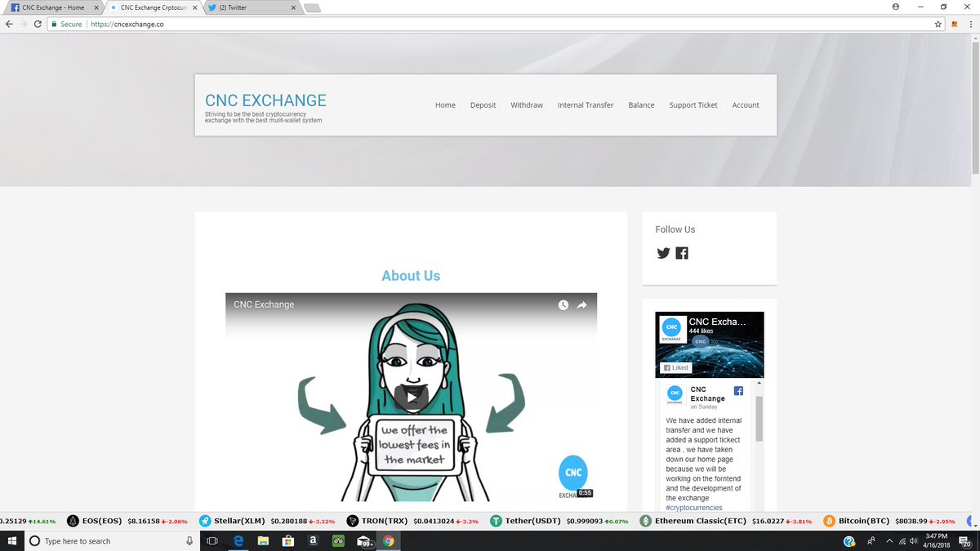Click the Facebook widget scrollbar thumb

pos(759,419)
